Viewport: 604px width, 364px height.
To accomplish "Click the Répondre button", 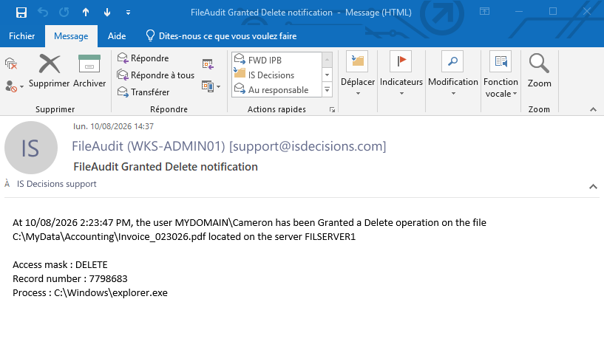I will point(143,58).
